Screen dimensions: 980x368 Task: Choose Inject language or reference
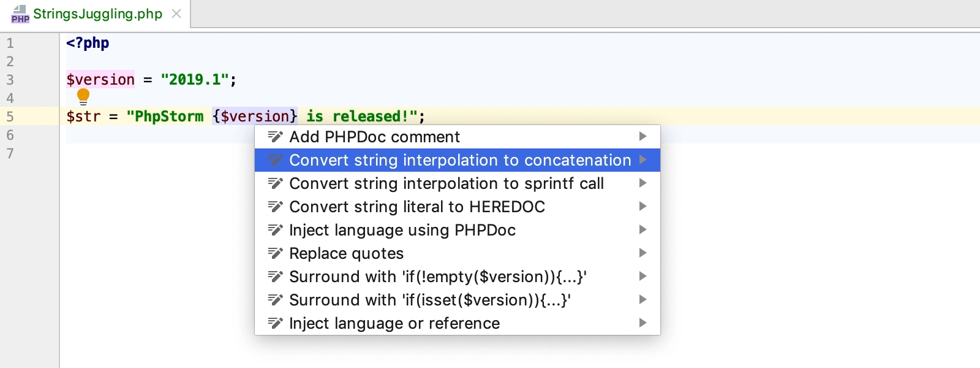(457, 323)
